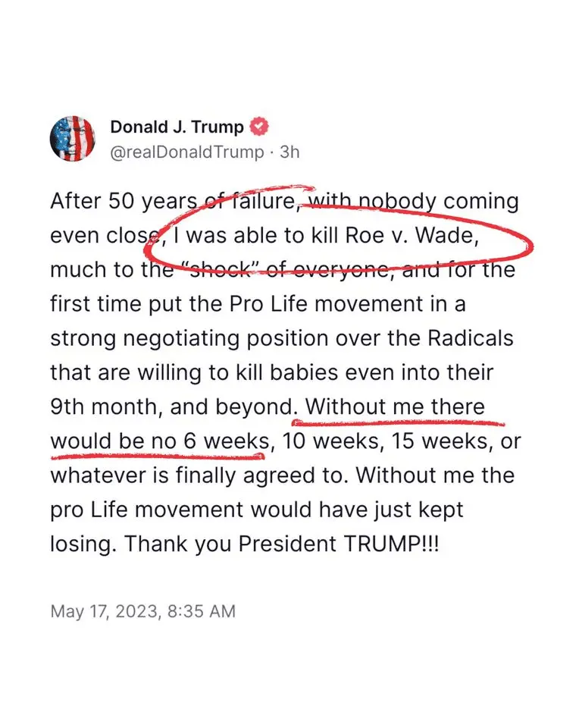
Task: Click the word 'Radicals' in the post
Action: coord(470,338)
